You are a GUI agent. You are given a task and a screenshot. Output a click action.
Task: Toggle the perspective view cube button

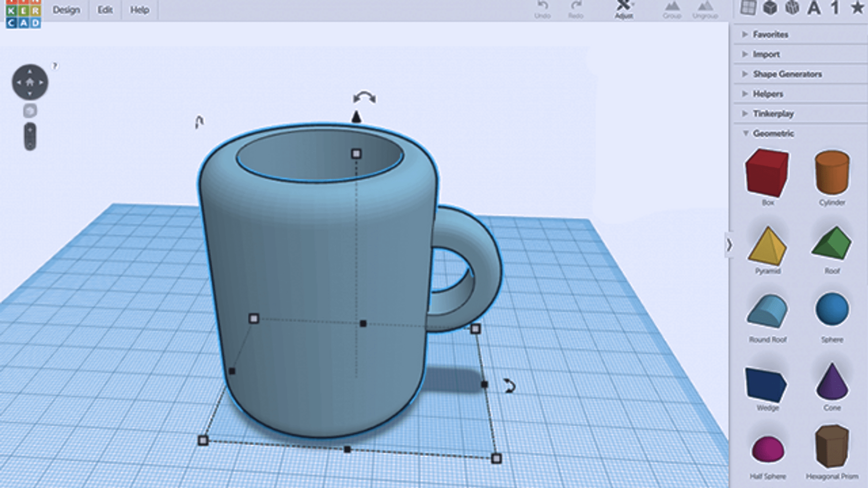click(30, 111)
